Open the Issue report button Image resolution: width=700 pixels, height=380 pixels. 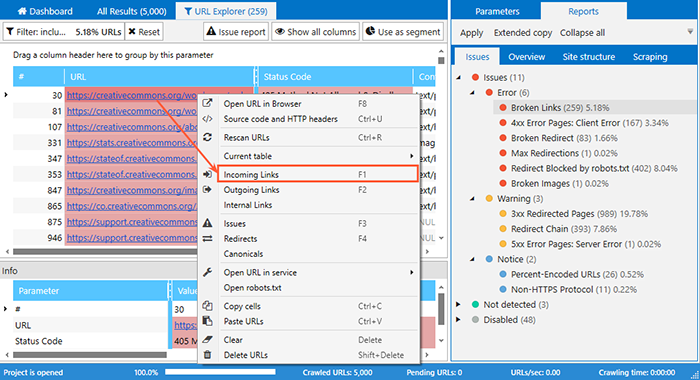pos(236,32)
